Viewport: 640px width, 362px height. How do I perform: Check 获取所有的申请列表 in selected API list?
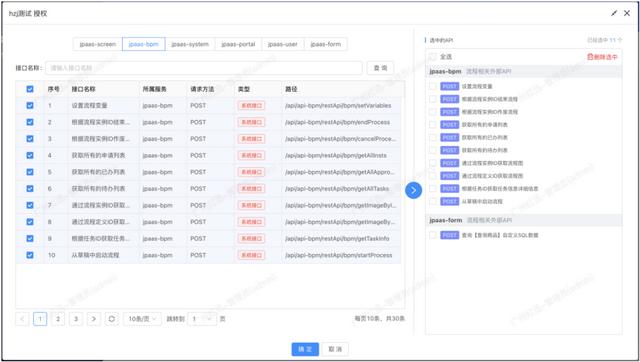click(x=433, y=124)
